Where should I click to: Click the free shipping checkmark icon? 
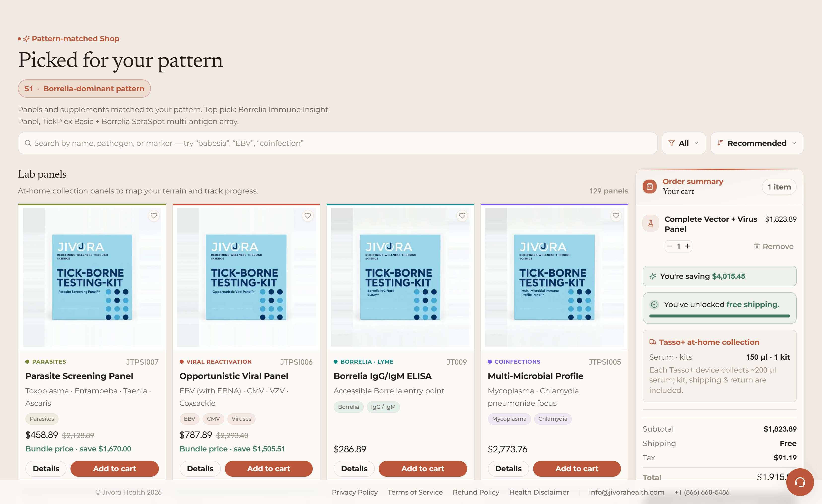point(654,304)
